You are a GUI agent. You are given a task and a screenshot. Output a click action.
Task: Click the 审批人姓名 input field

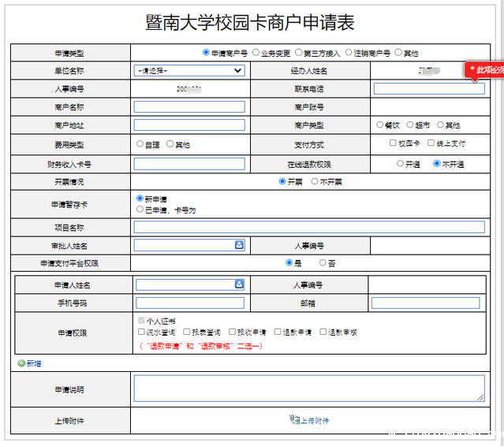tap(189, 245)
